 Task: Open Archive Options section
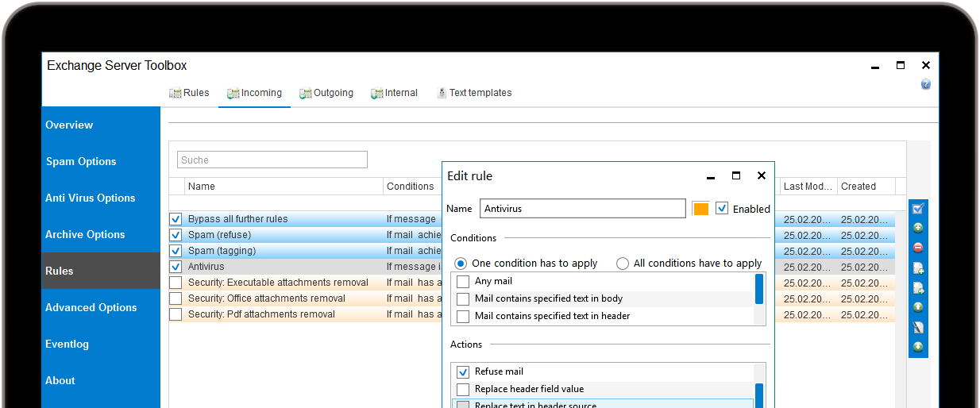(x=101, y=234)
